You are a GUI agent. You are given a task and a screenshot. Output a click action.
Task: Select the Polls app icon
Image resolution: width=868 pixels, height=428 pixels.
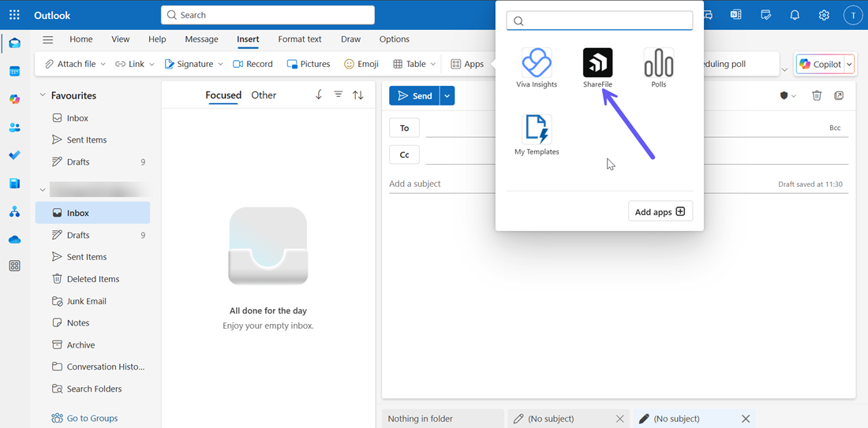click(658, 64)
